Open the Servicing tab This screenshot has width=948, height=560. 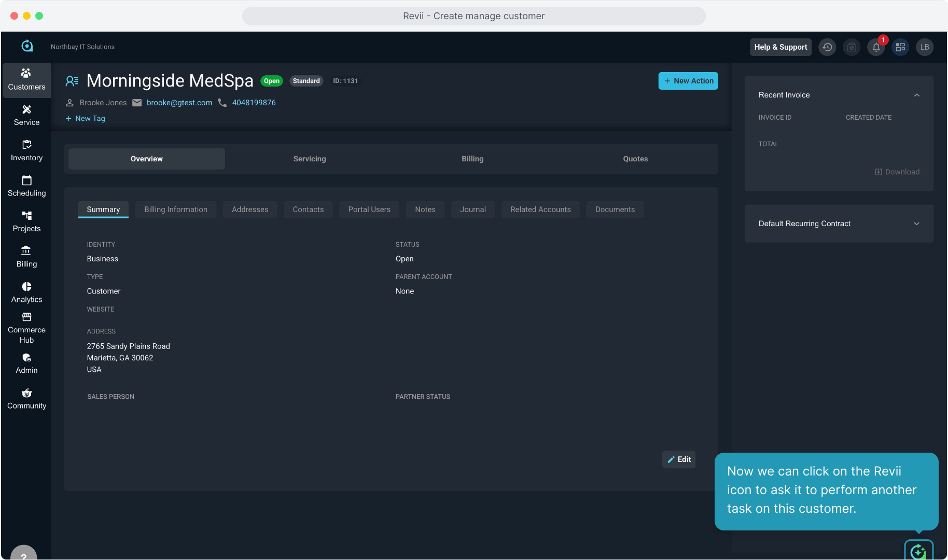coord(309,159)
